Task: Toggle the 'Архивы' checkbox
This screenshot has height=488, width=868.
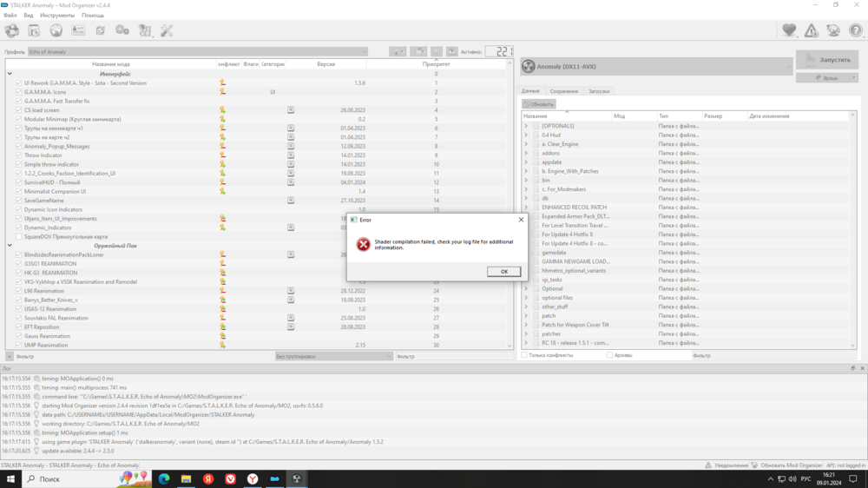Action: point(609,355)
